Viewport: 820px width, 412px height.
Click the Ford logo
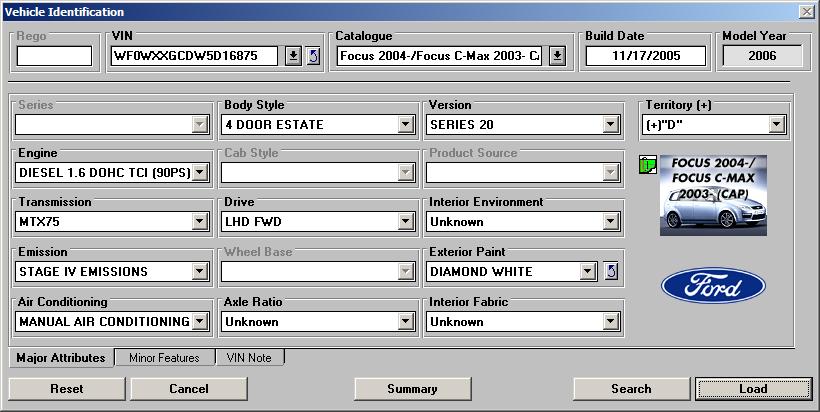point(713,285)
